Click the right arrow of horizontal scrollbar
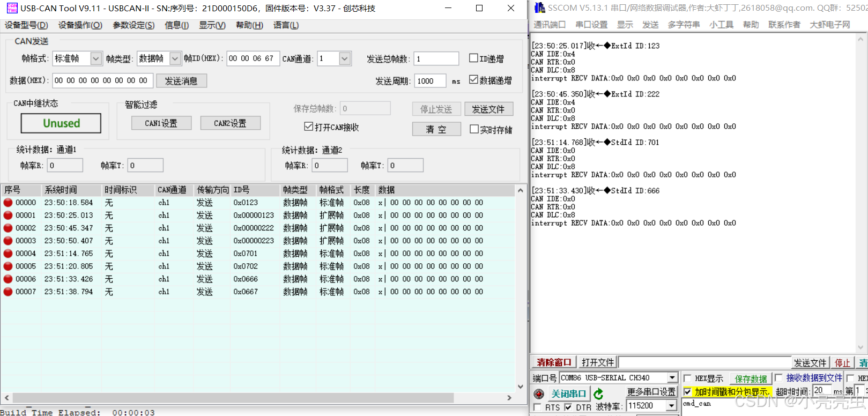Screen dimensions: 868x416 click(x=509, y=398)
